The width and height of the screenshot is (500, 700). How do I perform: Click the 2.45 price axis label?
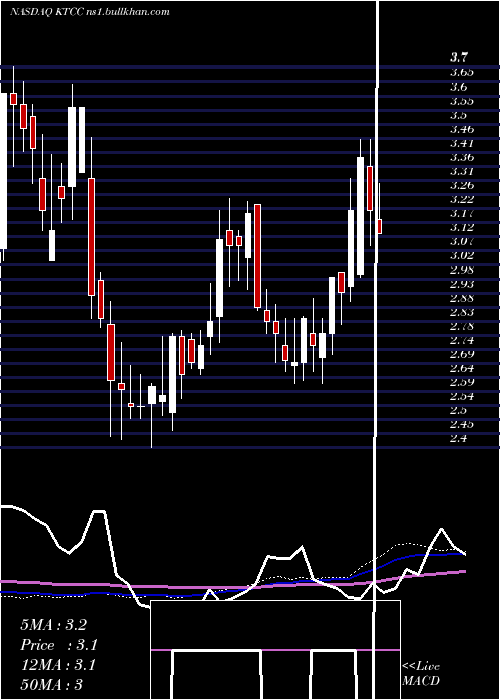pyautogui.click(x=462, y=424)
